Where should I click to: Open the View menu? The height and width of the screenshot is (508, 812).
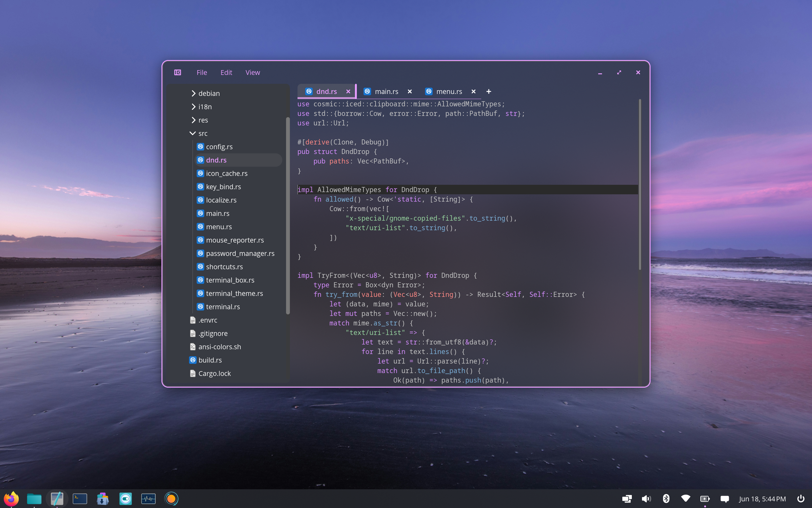pos(253,72)
